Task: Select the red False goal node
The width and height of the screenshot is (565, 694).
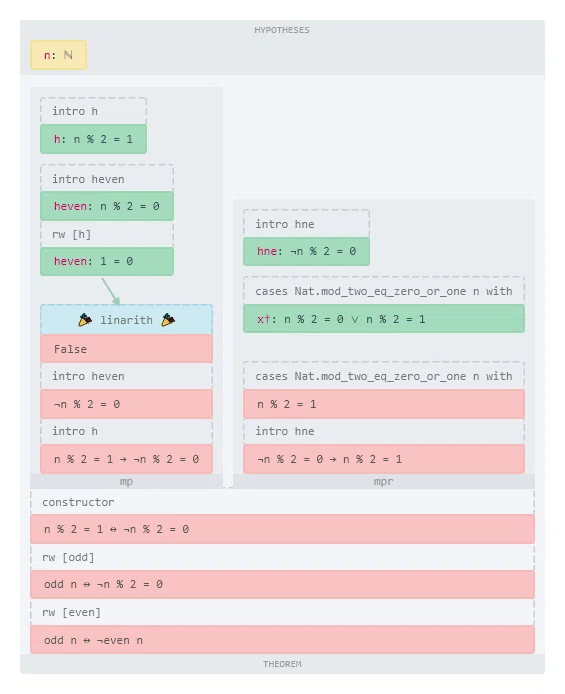Action: tap(127, 349)
